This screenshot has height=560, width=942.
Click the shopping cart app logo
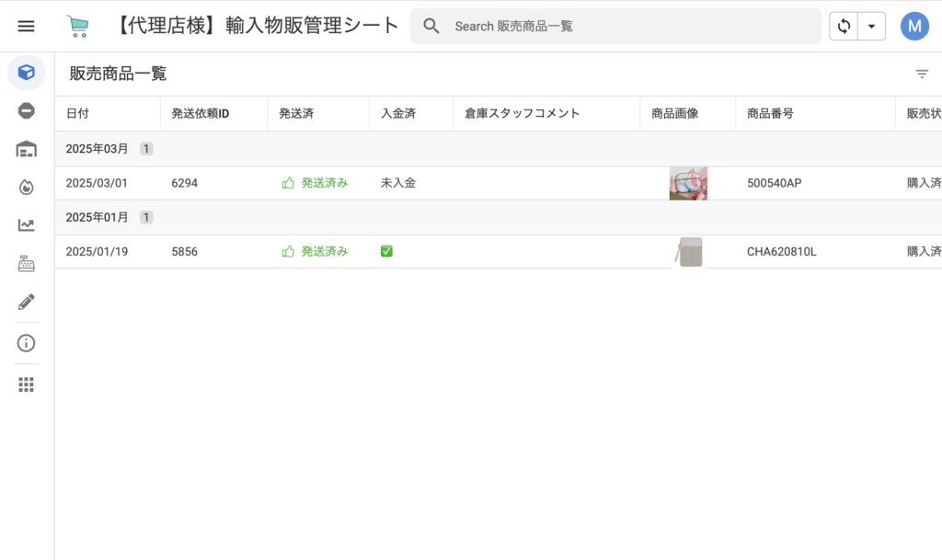coord(78,27)
